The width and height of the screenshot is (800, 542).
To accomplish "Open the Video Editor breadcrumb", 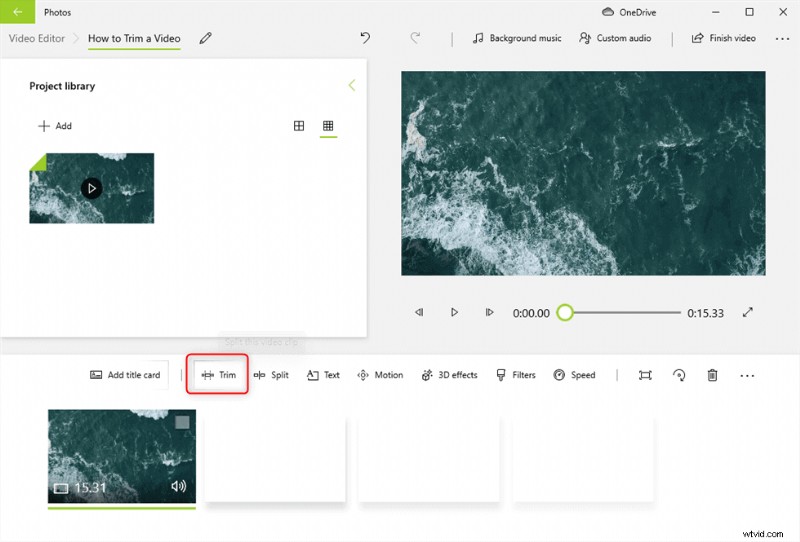I will pyautogui.click(x=37, y=38).
